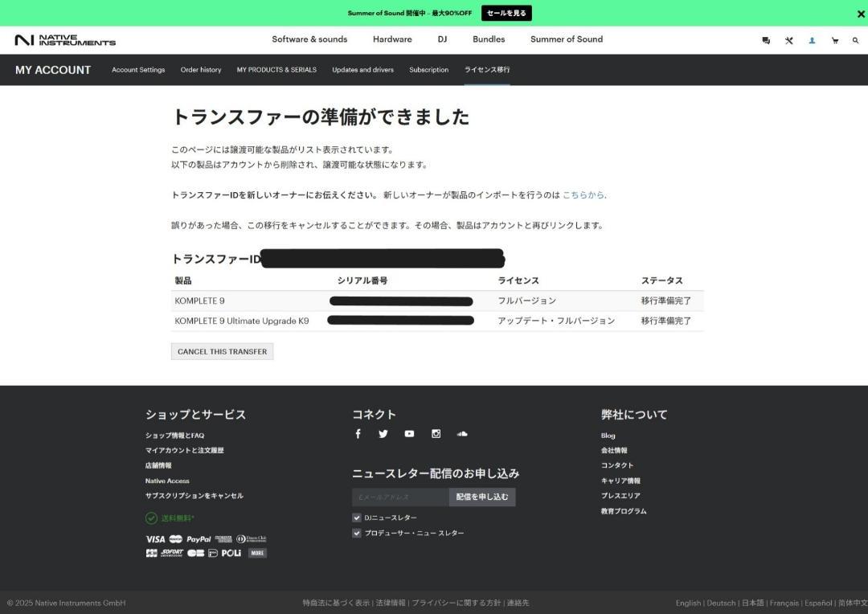Image resolution: width=868 pixels, height=614 pixels.
Task: Click the JCB payment logo
Action: pos(151,553)
